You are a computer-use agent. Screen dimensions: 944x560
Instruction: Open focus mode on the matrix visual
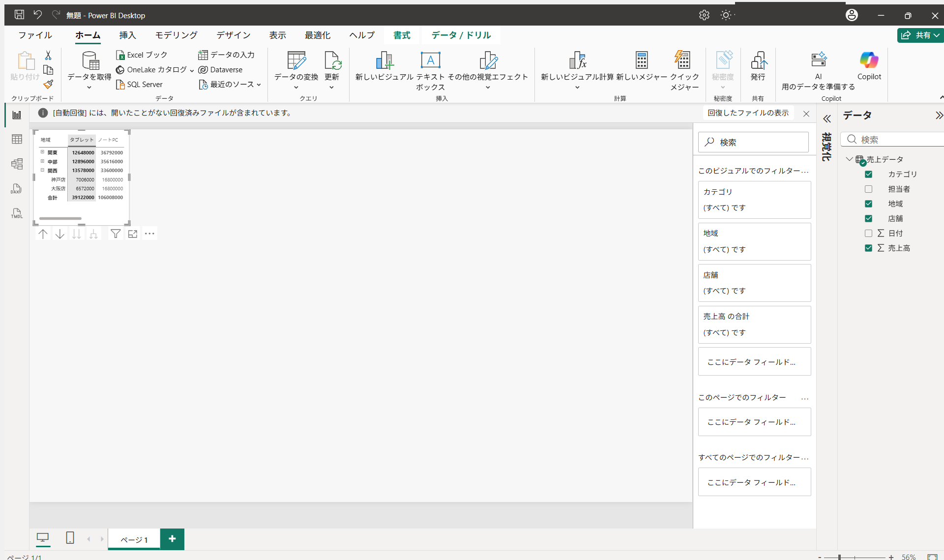coord(132,234)
